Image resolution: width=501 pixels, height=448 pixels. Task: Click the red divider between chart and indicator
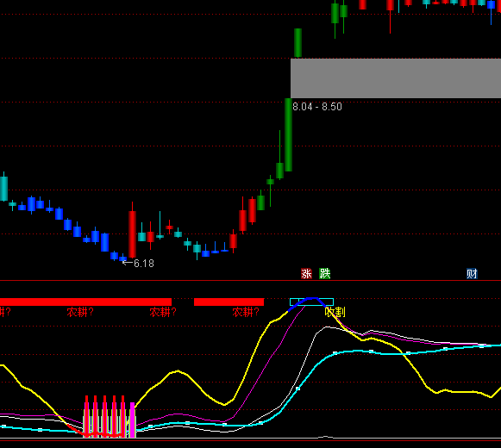250,281
